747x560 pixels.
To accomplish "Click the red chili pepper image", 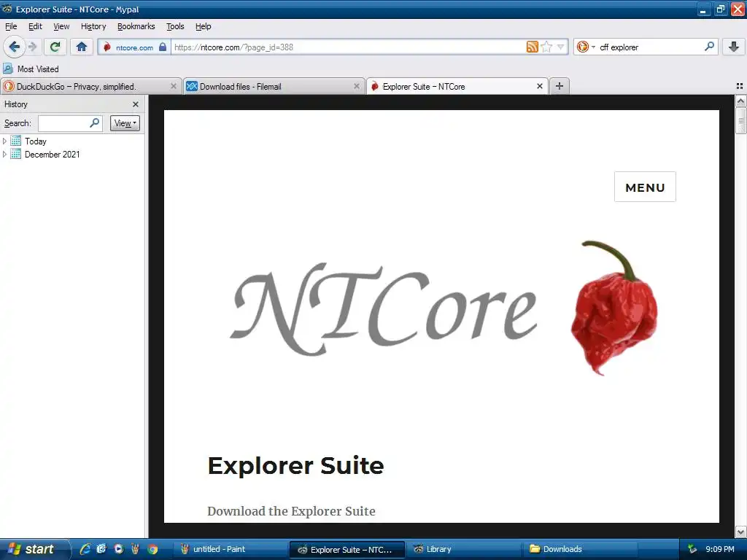I will [614, 308].
